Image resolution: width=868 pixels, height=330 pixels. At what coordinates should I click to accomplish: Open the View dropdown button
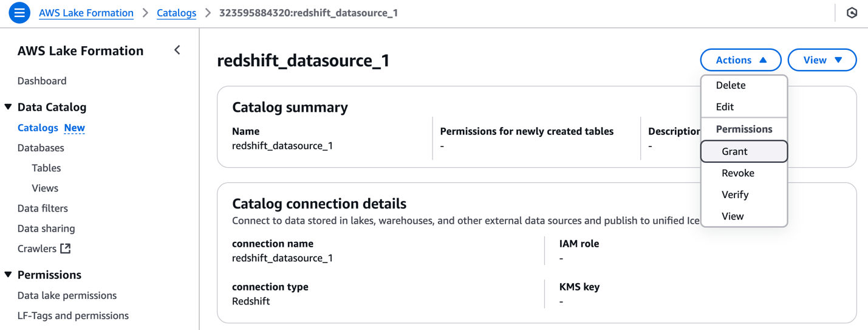822,60
